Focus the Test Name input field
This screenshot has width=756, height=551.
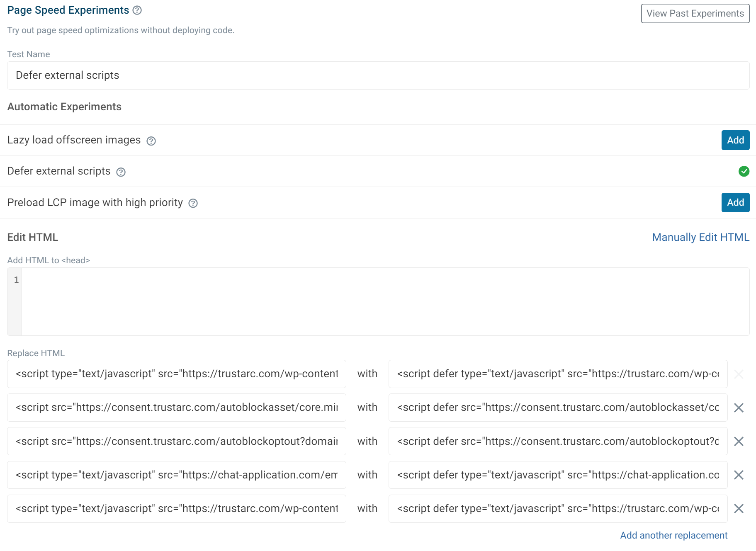click(378, 75)
